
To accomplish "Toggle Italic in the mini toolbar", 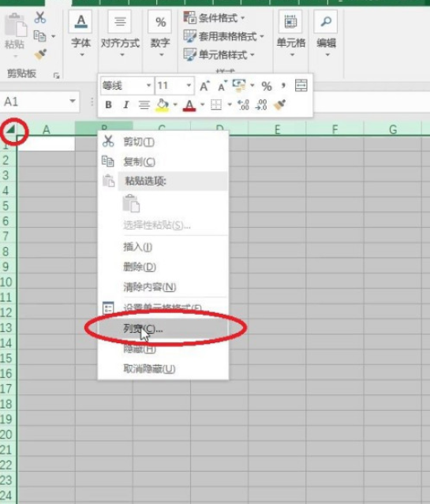I will click(125, 105).
